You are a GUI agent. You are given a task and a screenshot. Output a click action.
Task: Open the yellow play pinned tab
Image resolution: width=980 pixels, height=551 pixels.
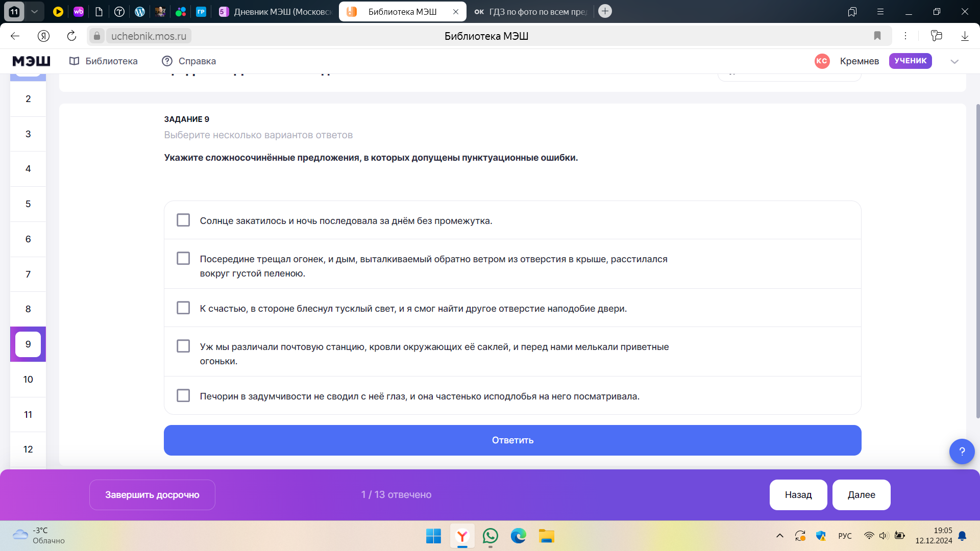pos(58,11)
